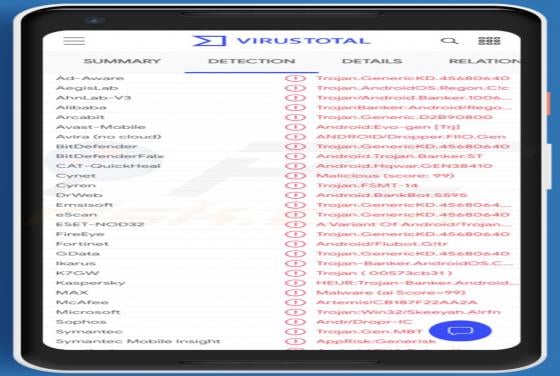Click the alert icon in BitDefenderFalx row
The image size is (560, 376).
click(295, 156)
